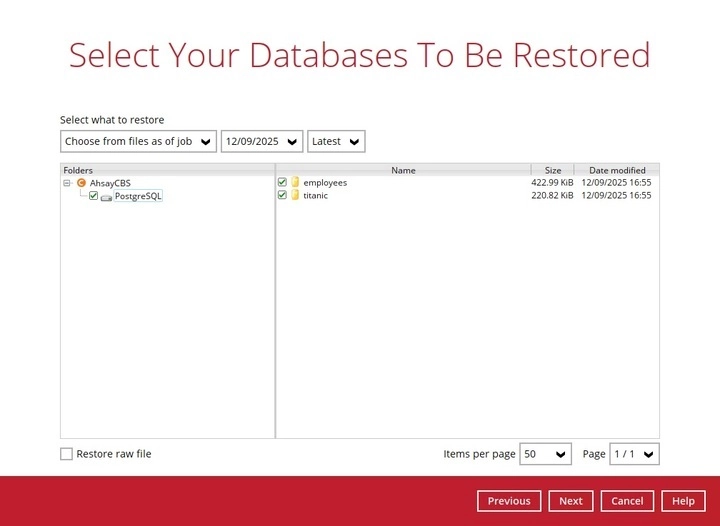Image resolution: width=720 pixels, height=526 pixels.
Task: Uncheck the titanic database checkbox
Action: [x=282, y=195]
